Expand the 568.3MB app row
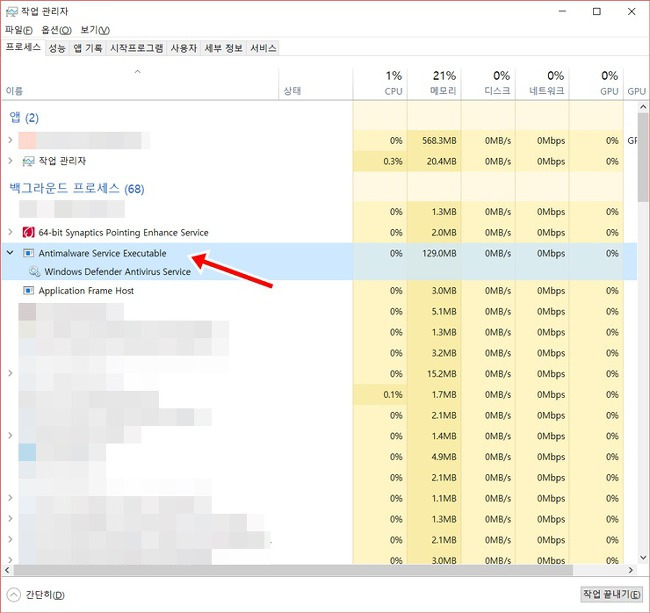Image resolution: width=650 pixels, height=613 pixels. tap(10, 140)
